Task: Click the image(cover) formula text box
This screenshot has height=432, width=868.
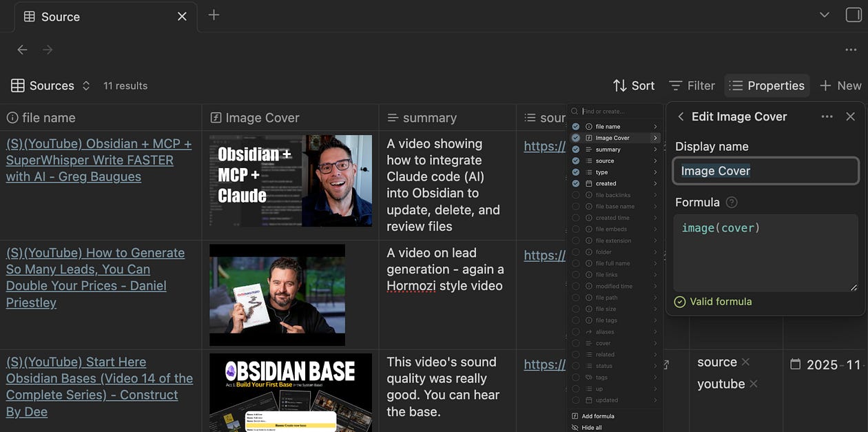Action: (x=766, y=253)
